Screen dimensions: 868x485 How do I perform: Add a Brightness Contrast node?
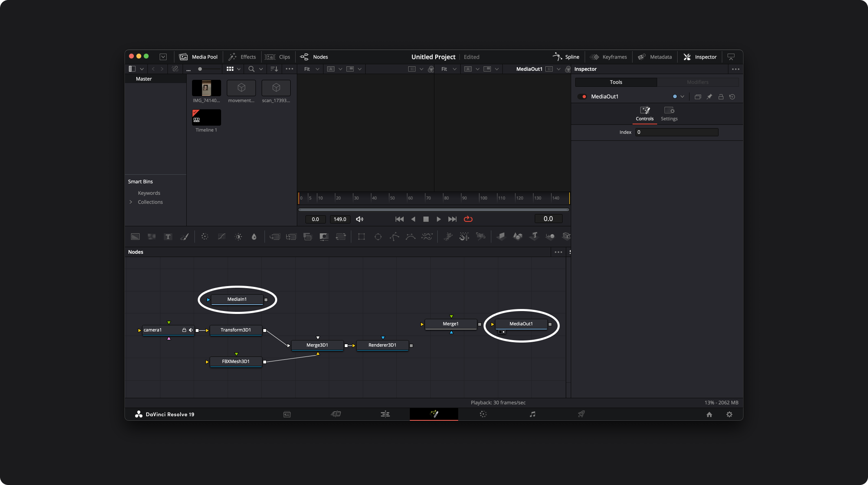coord(238,237)
